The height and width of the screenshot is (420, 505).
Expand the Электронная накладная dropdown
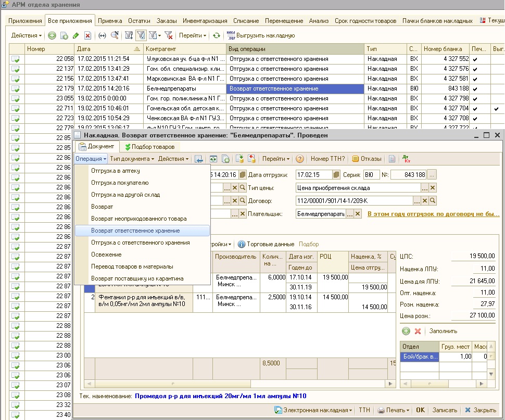coord(313,410)
